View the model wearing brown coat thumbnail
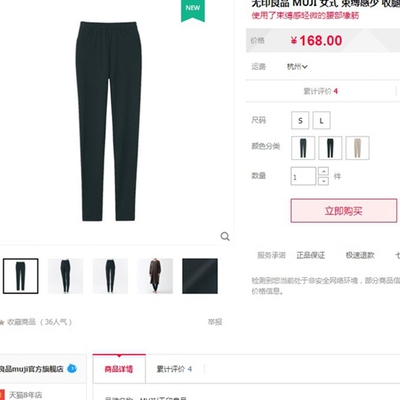Screen dimensions: 400x400 155,276
